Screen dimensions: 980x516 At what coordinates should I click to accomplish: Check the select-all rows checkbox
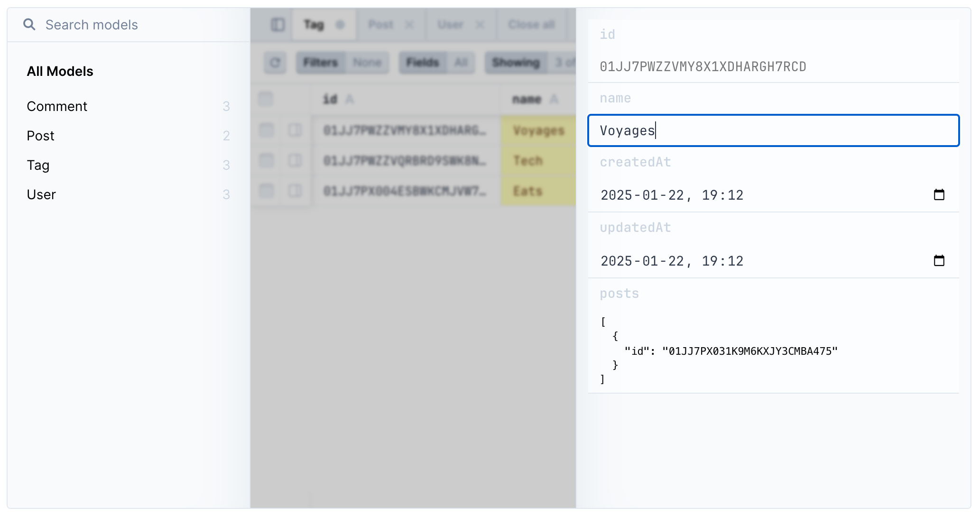pyautogui.click(x=266, y=99)
